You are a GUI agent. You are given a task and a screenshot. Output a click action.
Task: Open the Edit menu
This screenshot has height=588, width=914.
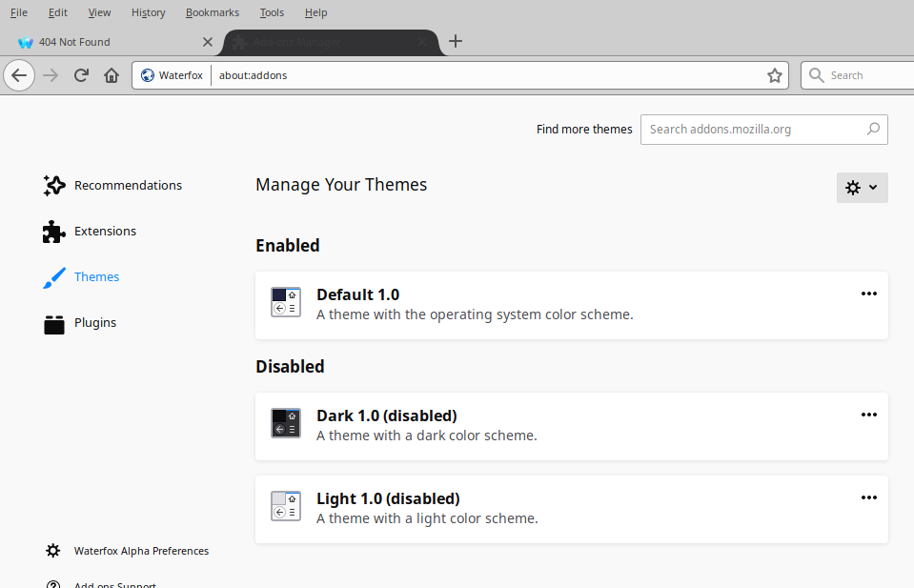pyautogui.click(x=58, y=12)
